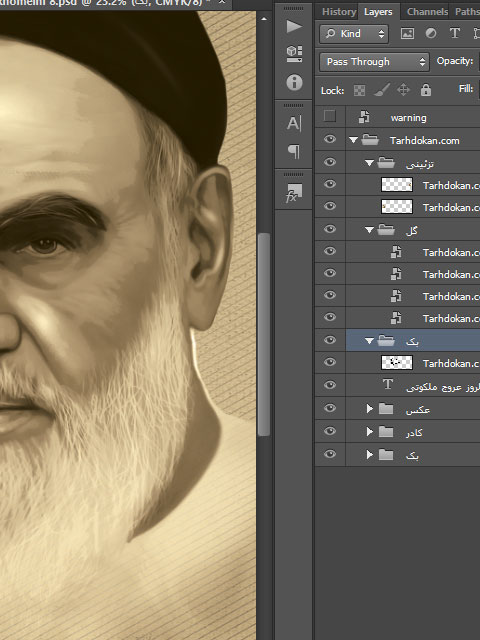Image resolution: width=480 pixels, height=640 pixels.
Task: Open the Actions panel play icon
Action: click(294, 27)
